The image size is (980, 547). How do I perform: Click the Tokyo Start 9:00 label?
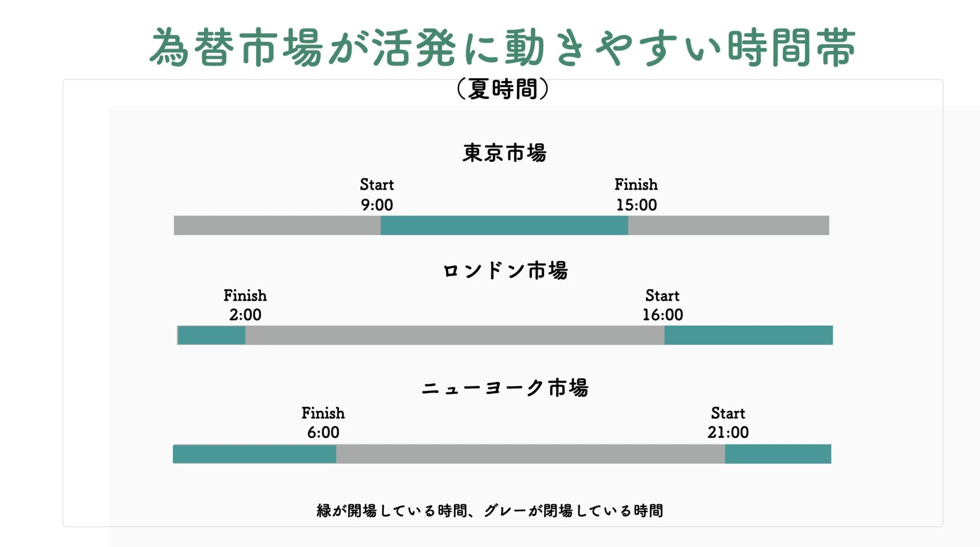coord(377,194)
